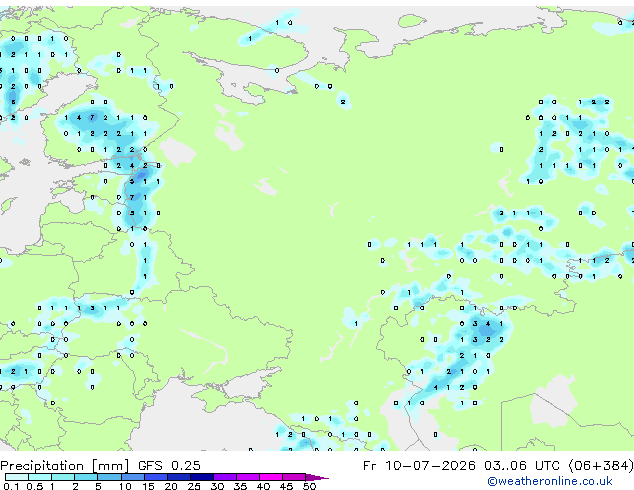634x490 pixels.
Task: Pick the 15–20 mm legend color swatch
Action: click(155, 477)
